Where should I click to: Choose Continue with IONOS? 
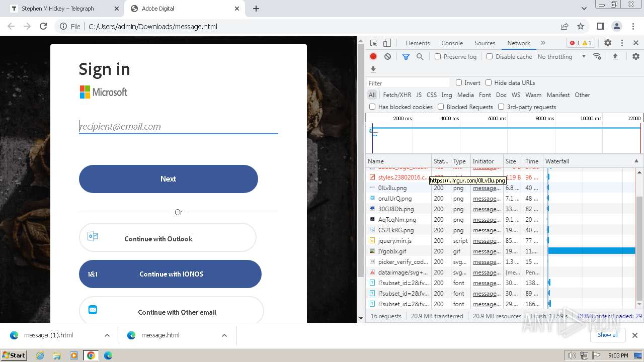(x=170, y=274)
